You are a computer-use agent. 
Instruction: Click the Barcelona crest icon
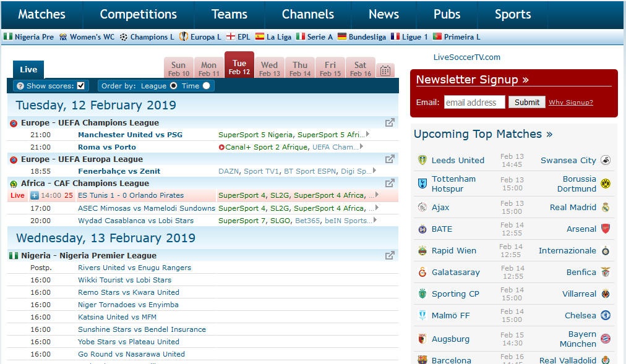[422, 358]
